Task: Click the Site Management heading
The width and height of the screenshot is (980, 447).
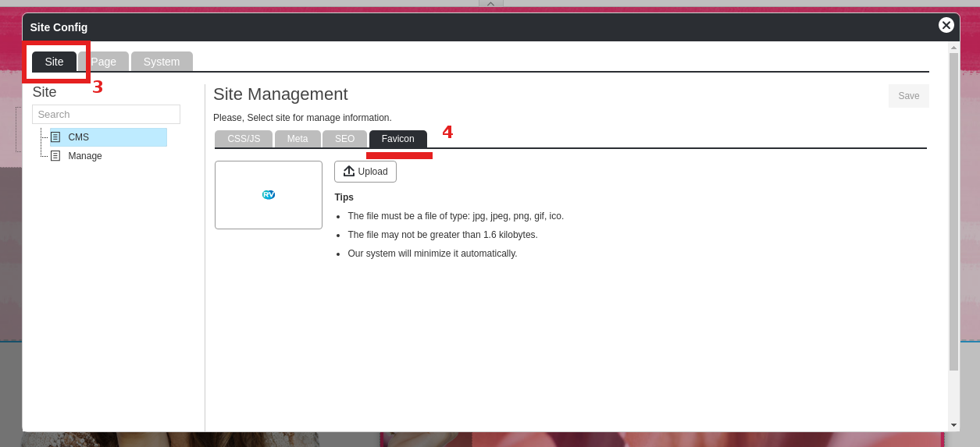Action: coord(280,94)
